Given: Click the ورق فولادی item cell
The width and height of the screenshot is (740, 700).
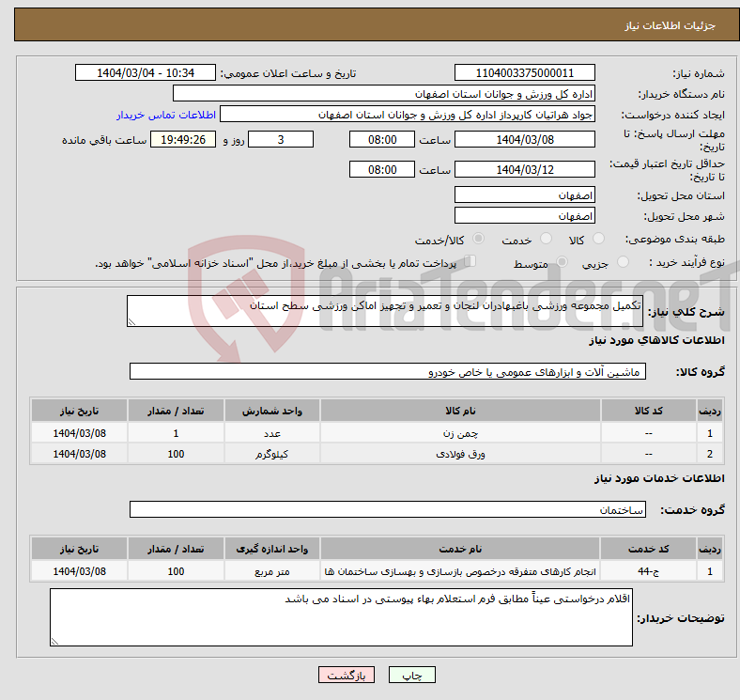Looking at the screenshot, I should tap(460, 454).
